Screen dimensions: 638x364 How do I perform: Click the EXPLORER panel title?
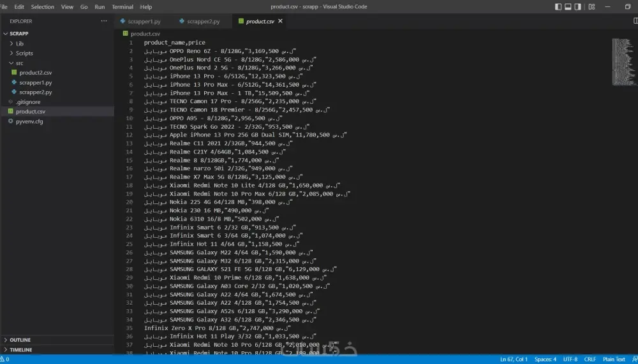click(21, 21)
